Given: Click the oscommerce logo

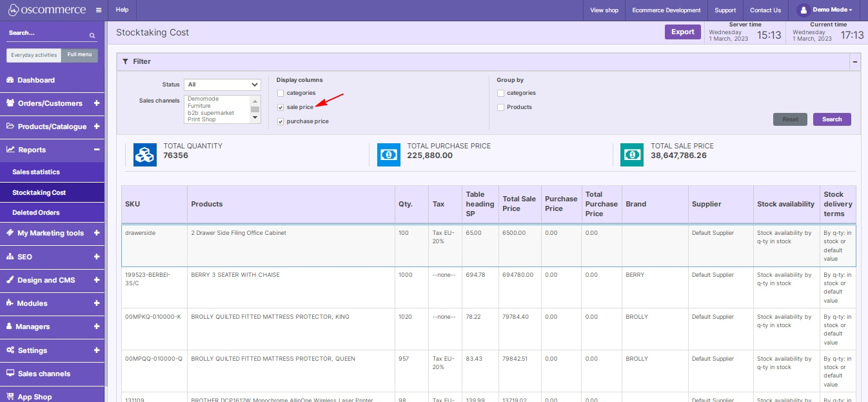Looking at the screenshot, I should (x=48, y=10).
